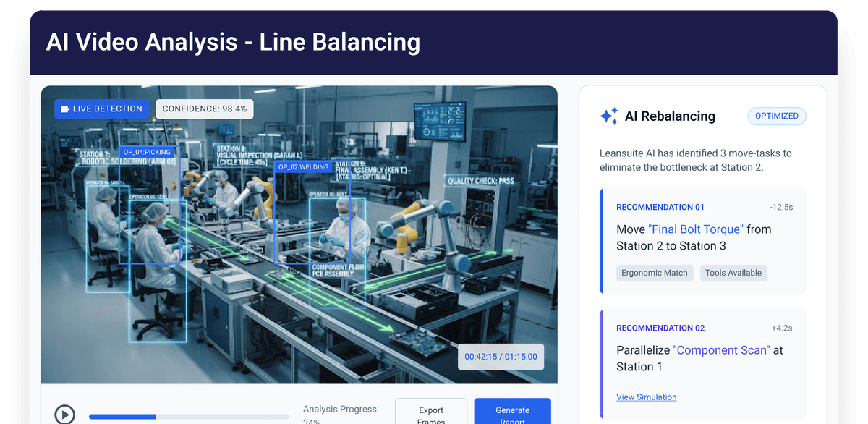Click the CONFIDENCE: 98.4% label
The image size is (868, 424).
pyautogui.click(x=205, y=109)
